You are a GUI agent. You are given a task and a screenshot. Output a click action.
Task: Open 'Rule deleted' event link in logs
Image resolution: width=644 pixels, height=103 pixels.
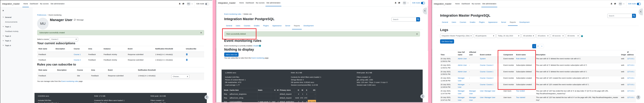[521, 59]
